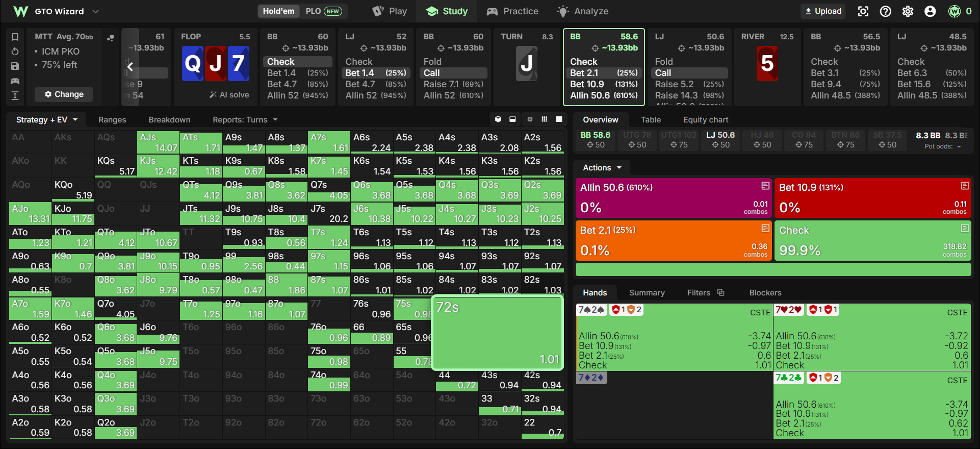Click the half-filled square view icon above the matrix

[x=512, y=119]
